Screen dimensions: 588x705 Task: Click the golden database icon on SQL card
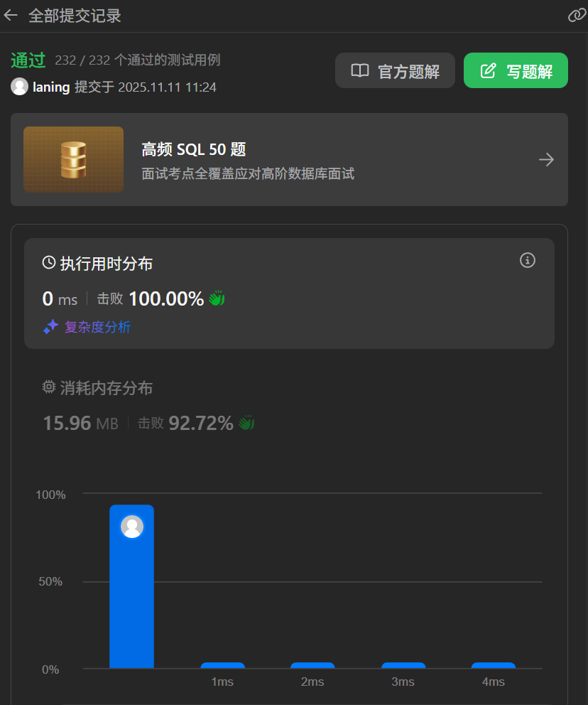pyautogui.click(x=73, y=158)
